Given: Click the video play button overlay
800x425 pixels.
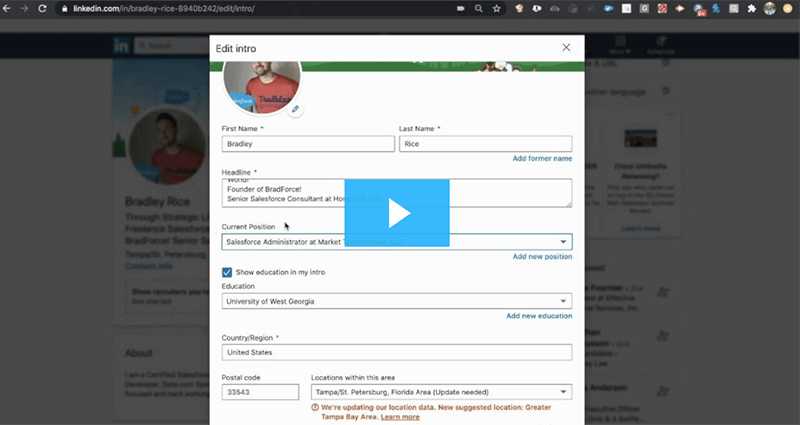Looking at the screenshot, I should tap(397, 214).
